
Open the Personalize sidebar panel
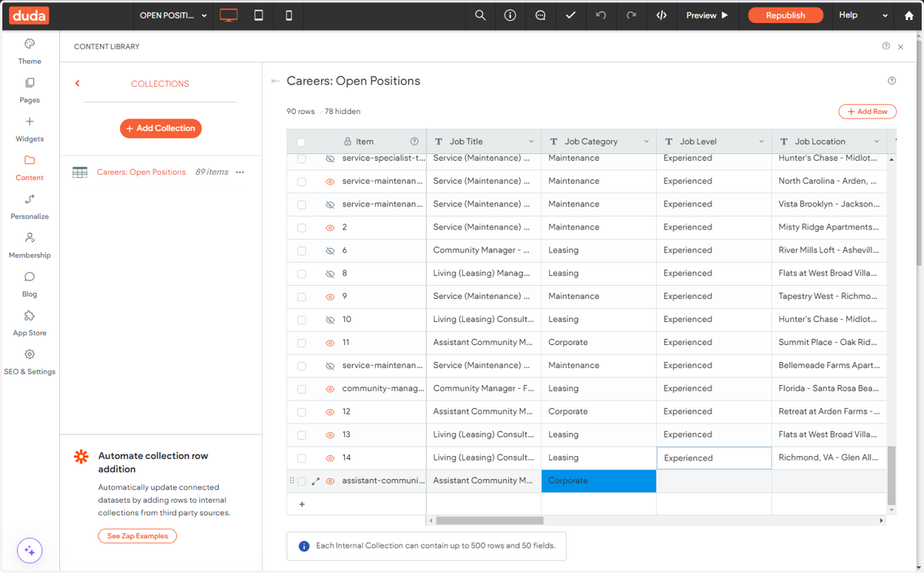coord(29,206)
